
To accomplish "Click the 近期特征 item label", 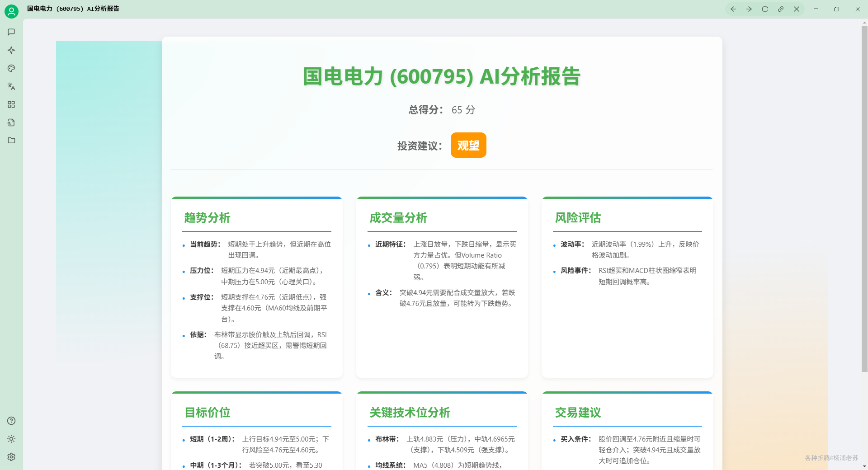I will coord(391,244).
